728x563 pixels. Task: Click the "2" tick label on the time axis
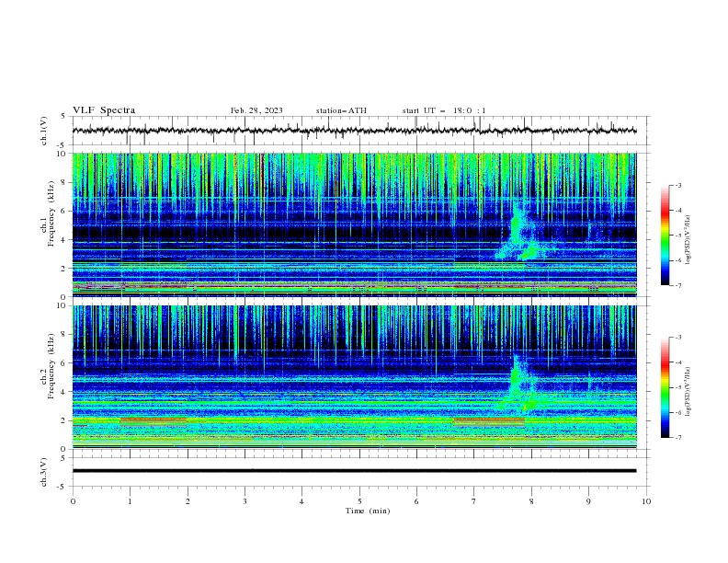188,501
